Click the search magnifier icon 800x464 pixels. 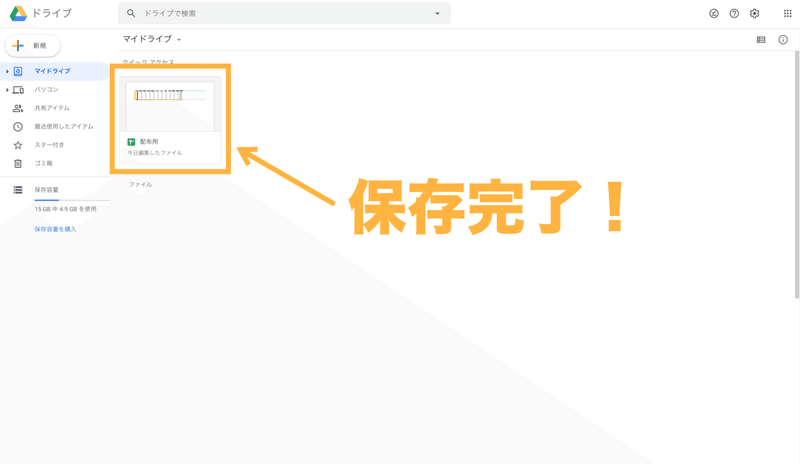click(x=131, y=13)
